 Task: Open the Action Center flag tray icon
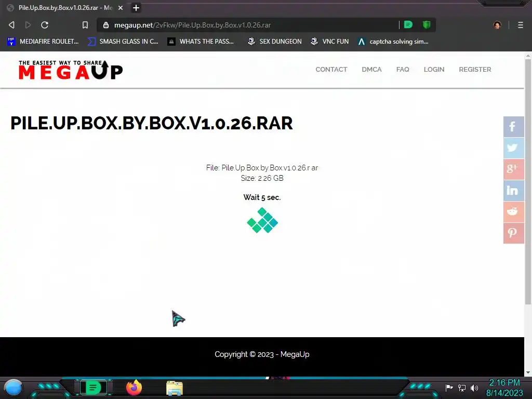click(x=449, y=388)
